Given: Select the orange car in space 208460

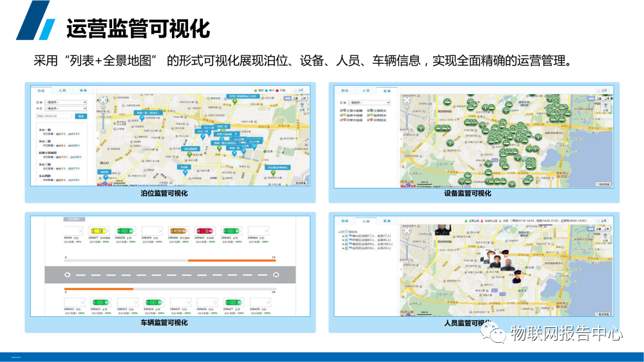Looking at the screenshot, I should (x=178, y=231).
